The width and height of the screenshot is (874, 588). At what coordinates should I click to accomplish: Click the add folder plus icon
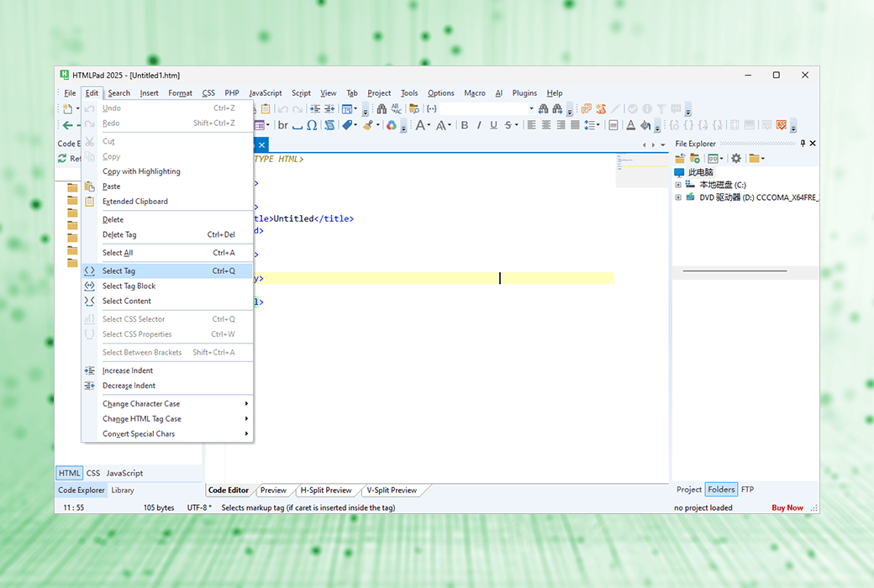(694, 158)
